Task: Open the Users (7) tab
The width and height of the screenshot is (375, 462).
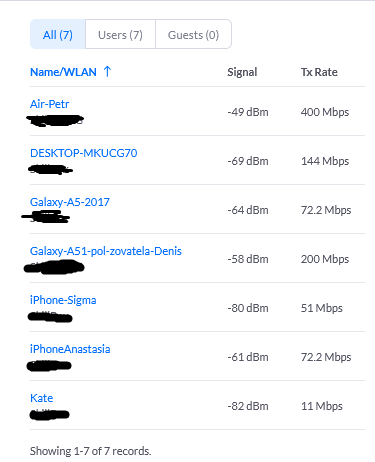Action: coord(120,34)
